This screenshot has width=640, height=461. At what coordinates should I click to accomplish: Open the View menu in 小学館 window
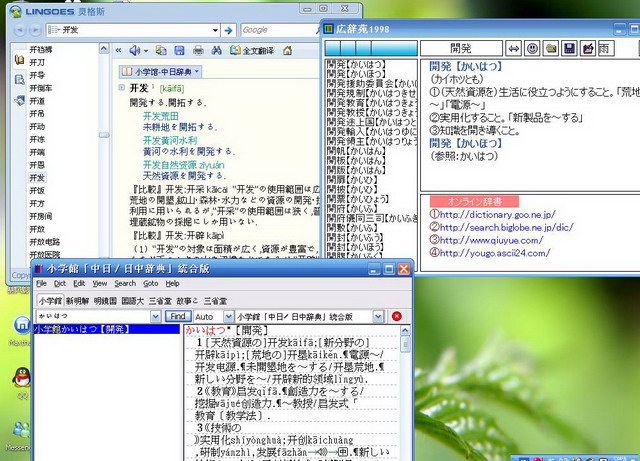(x=100, y=283)
